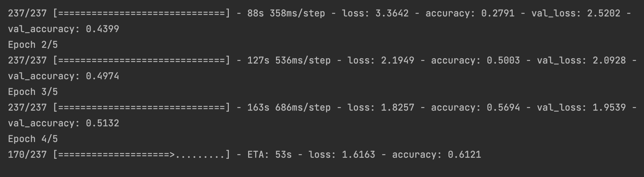This screenshot has width=644, height=177.
Task: Click the accuracy value 0.6121
Action: [x=464, y=155]
